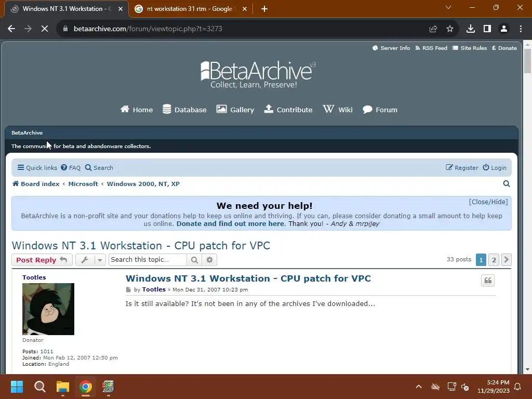
Task: Open File Explorer from taskbar
Action: coord(63,387)
